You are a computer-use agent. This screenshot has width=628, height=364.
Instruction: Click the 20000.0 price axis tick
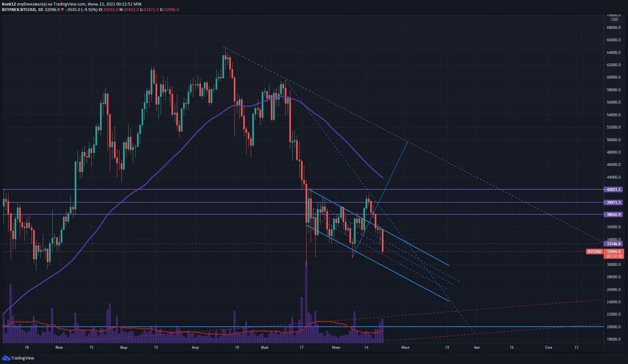tap(613, 327)
